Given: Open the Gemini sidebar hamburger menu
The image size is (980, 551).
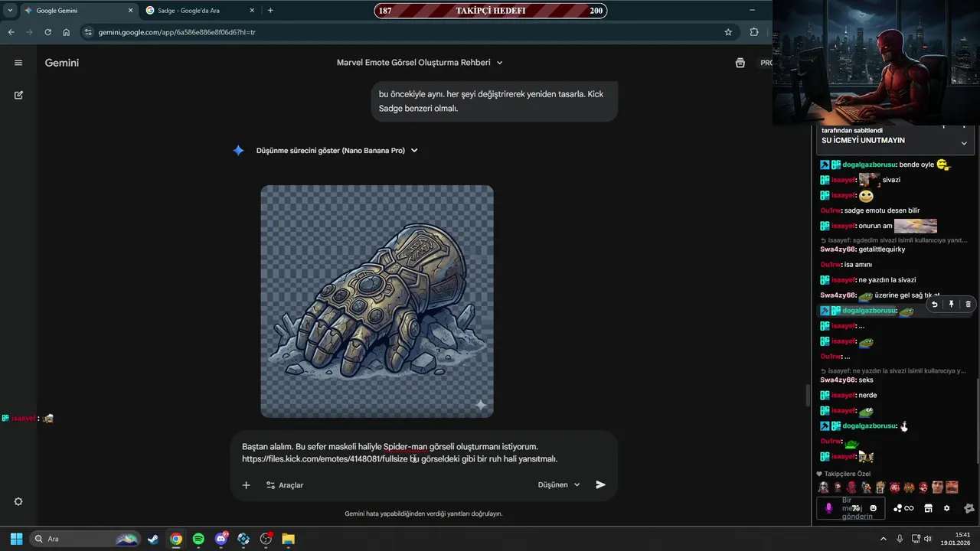Looking at the screenshot, I should coord(18,63).
